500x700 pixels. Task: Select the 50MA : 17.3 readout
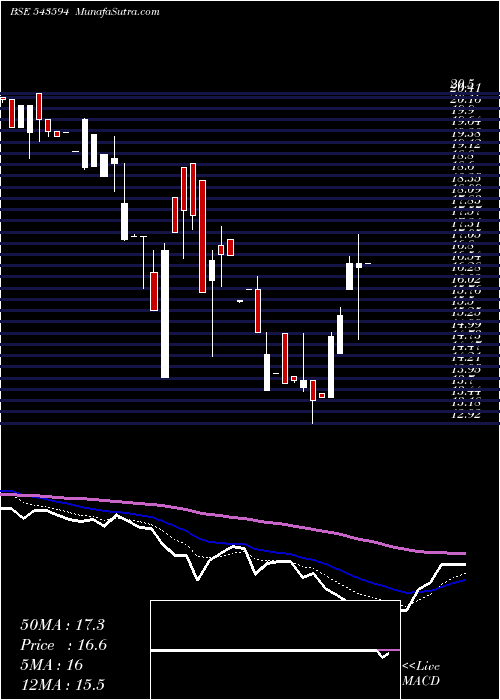point(62,625)
